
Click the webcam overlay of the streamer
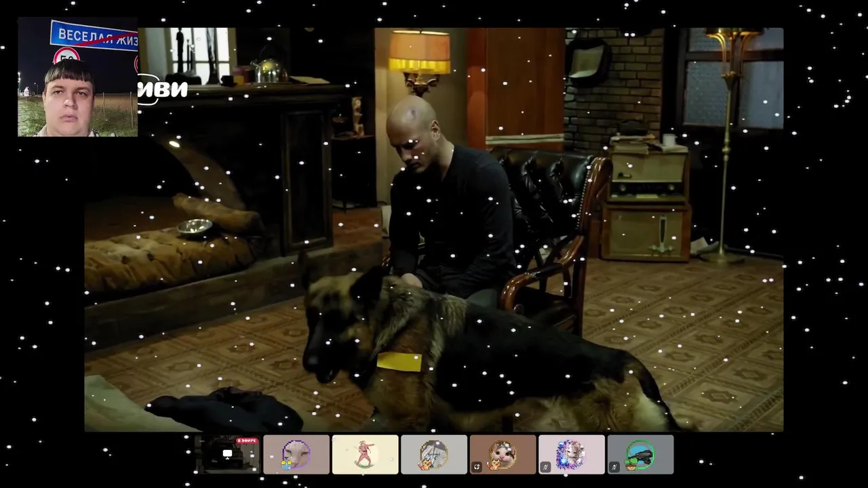77,77
